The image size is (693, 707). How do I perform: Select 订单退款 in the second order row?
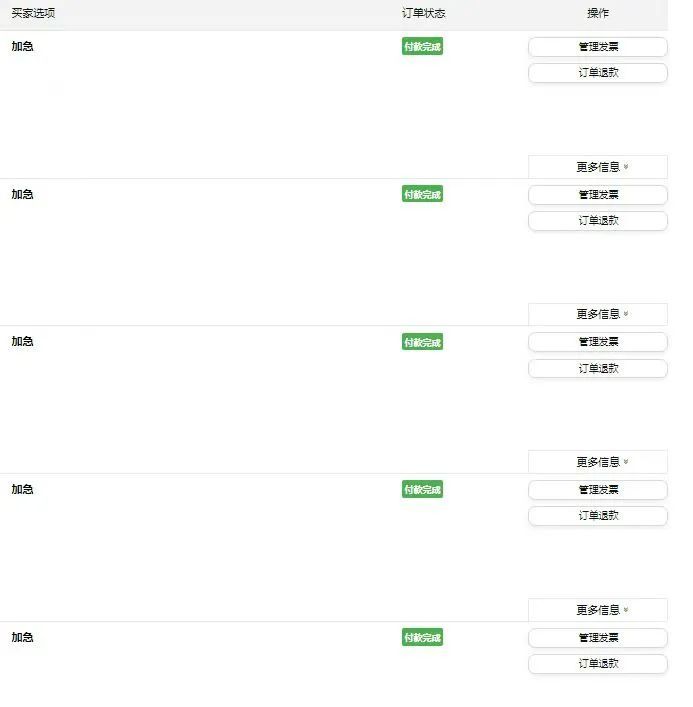click(x=597, y=221)
